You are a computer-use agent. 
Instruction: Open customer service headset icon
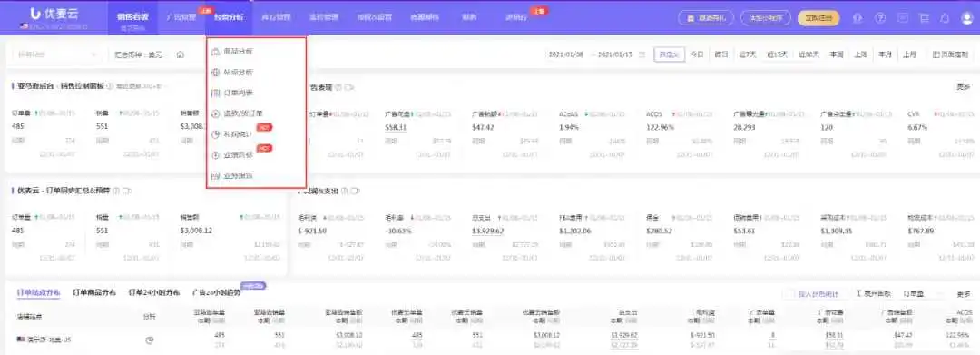(x=857, y=17)
